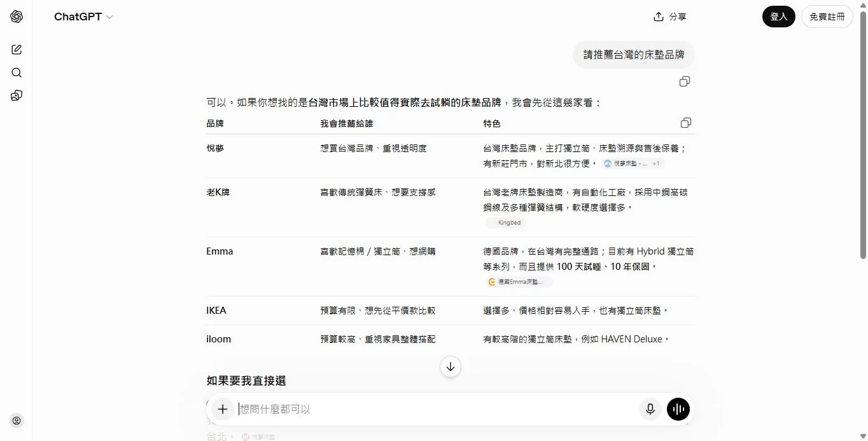Viewport: 868px width, 441px height.
Task: Click the 品牌 column header
Action: (x=215, y=123)
